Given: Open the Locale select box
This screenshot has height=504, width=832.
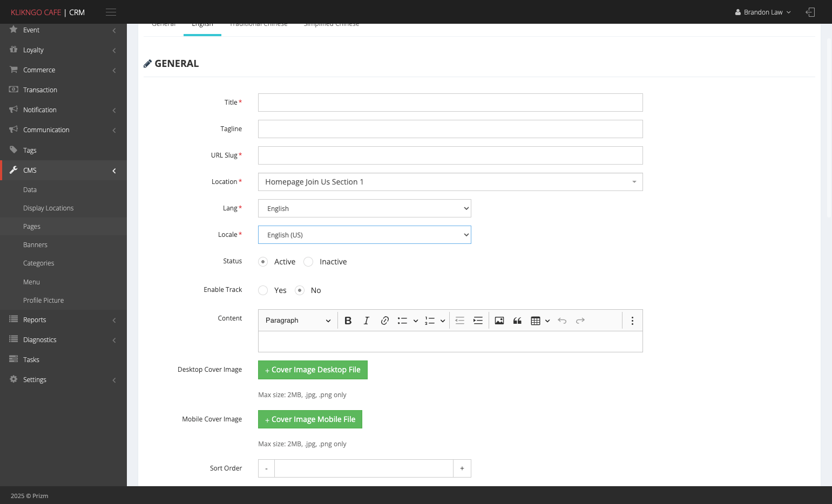Looking at the screenshot, I should coord(364,235).
